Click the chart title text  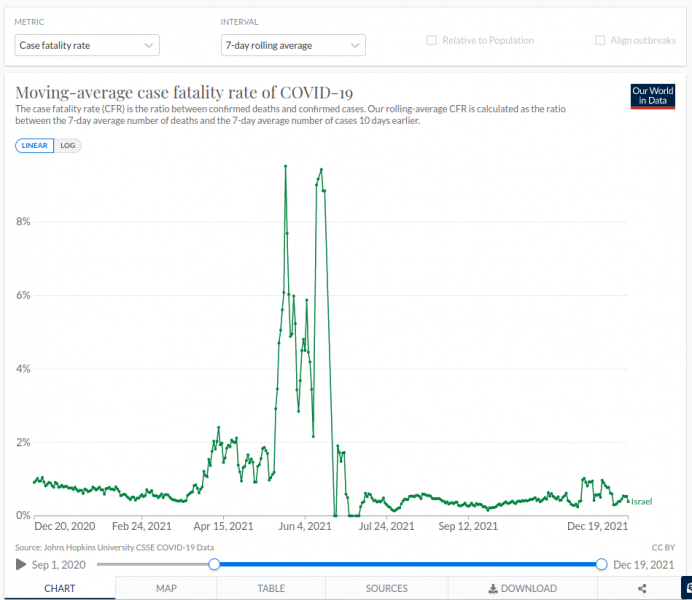[x=184, y=91]
